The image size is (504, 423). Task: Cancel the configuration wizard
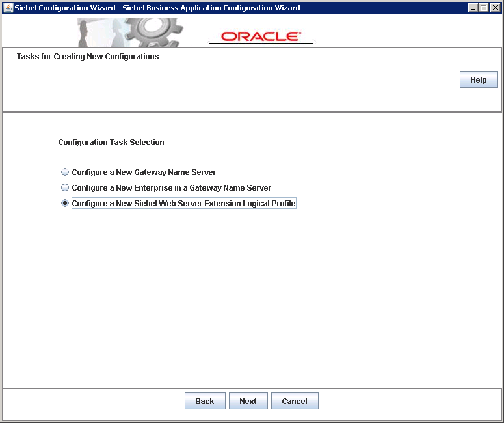coord(295,401)
